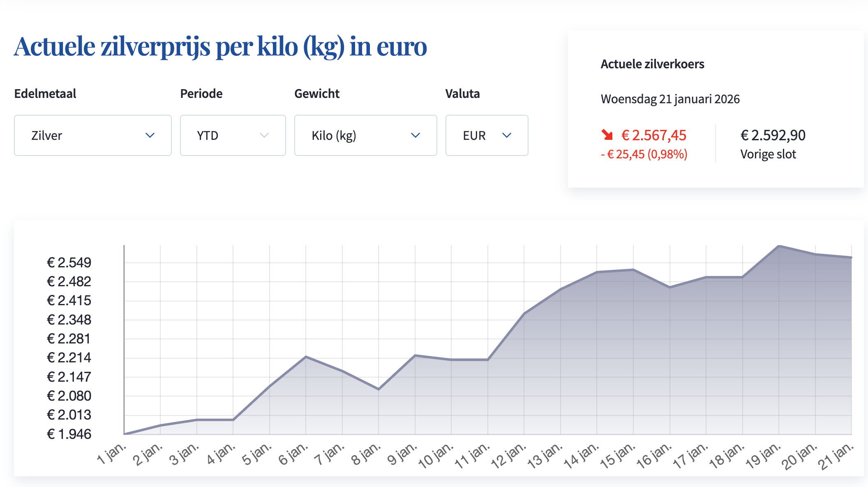The height and width of the screenshot is (487, 868).
Task: Expand the YTD periode dropdown
Action: (x=233, y=135)
